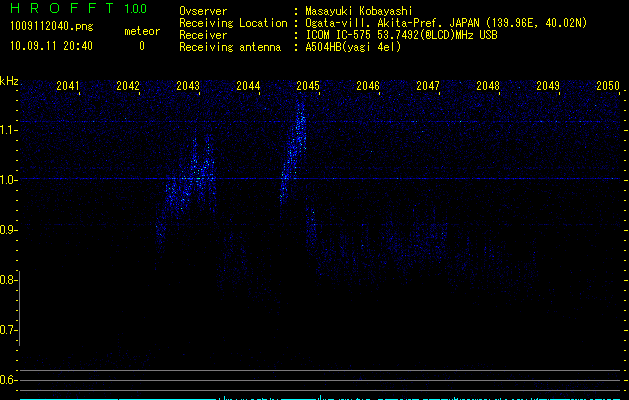Screen dimensions: 629x400
Task: Click the 2044 time marker
Action: point(248,85)
